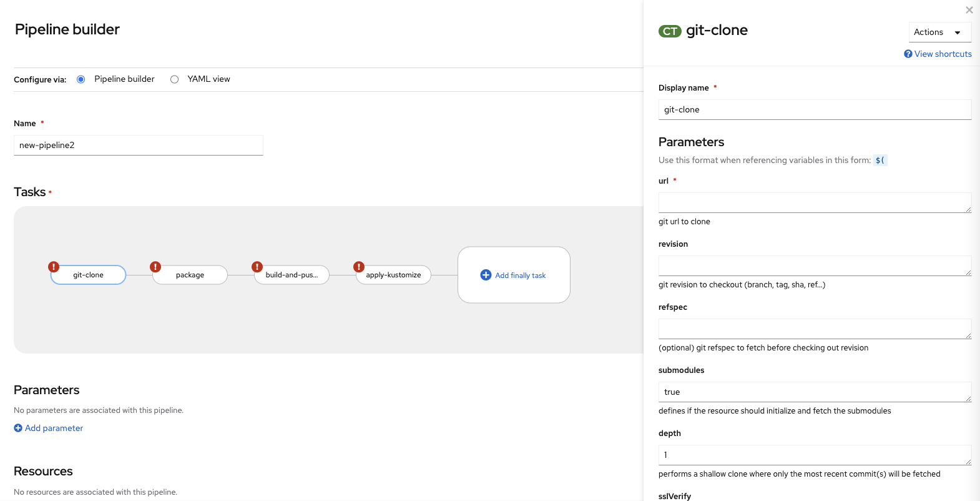The height and width of the screenshot is (501, 980).
Task: Click into the url parameter field
Action: (815, 202)
